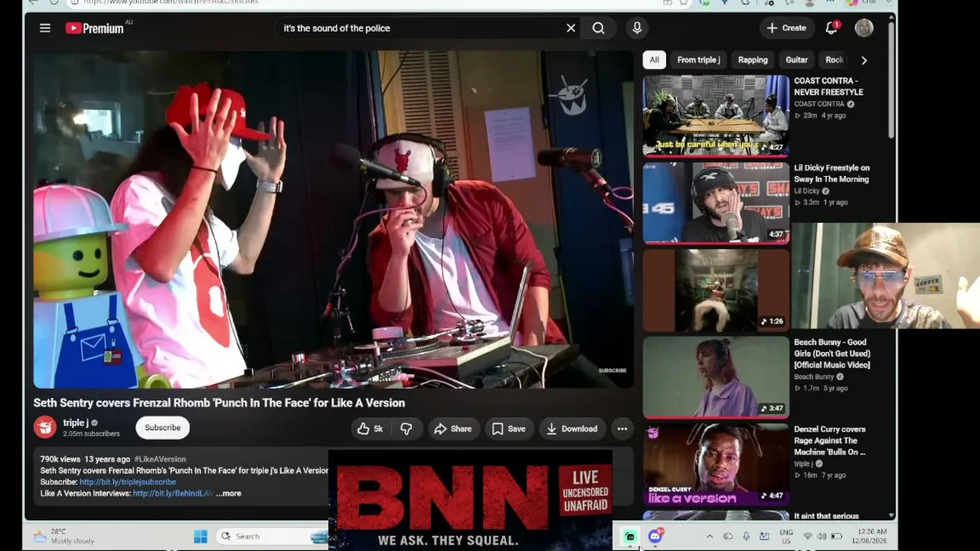Open the YouTube guide hamburger menu
The width and height of the screenshot is (980, 551).
point(45,28)
